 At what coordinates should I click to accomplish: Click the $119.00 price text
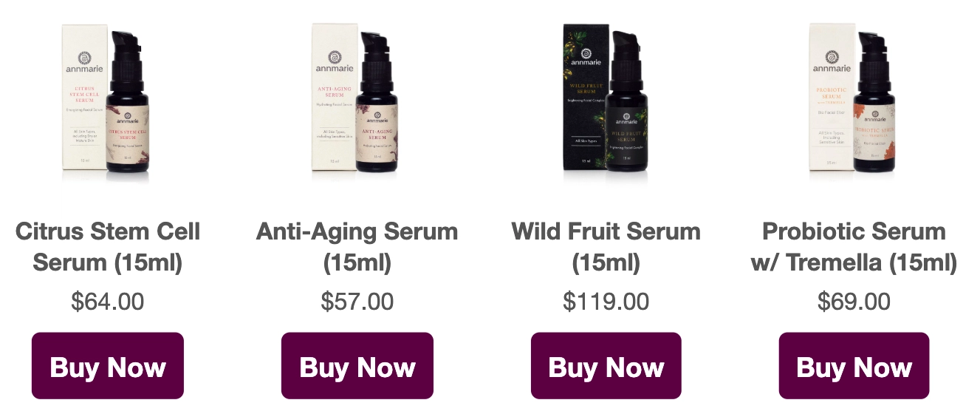point(606,302)
